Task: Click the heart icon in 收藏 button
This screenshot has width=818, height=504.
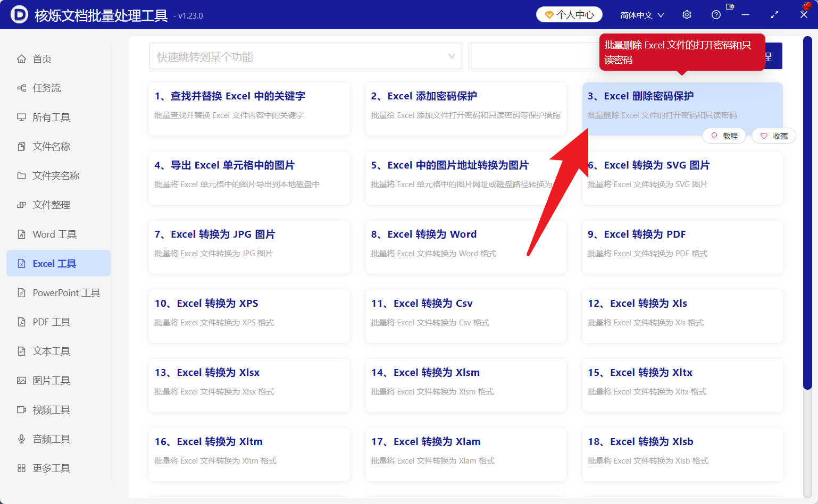Action: coord(764,136)
